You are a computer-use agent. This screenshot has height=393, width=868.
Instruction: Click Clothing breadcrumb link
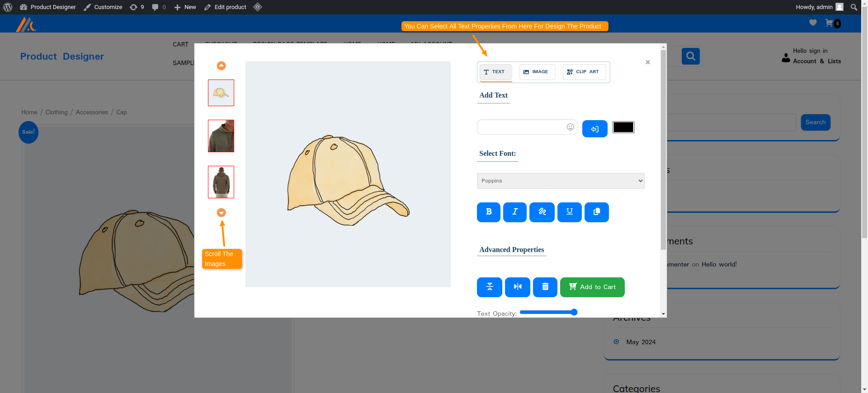point(57,112)
